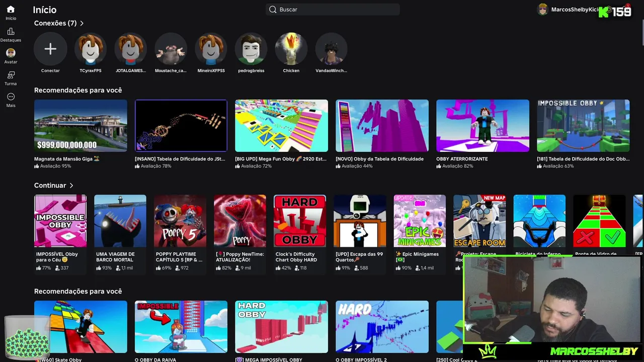Click the Conectar plus circle

click(50, 49)
